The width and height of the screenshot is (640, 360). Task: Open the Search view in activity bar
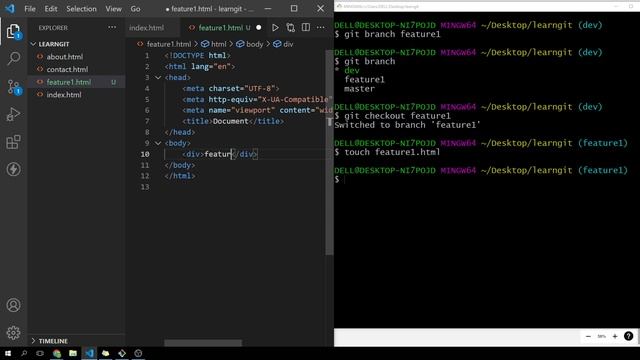pyautogui.click(x=13, y=58)
